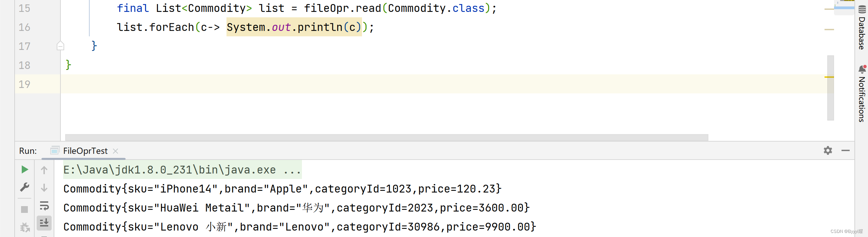This screenshot has height=237, width=868.
Task: Click the attach debugger bug icon
Action: tap(25, 227)
